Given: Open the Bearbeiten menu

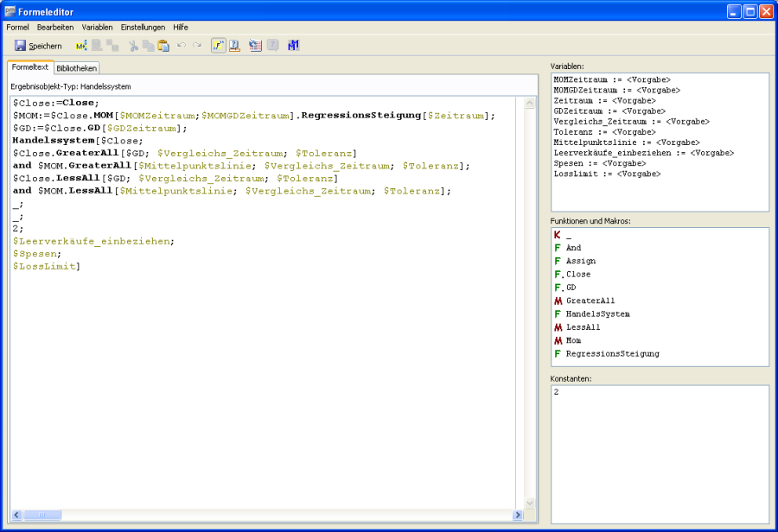Looking at the screenshot, I should [x=55, y=28].
